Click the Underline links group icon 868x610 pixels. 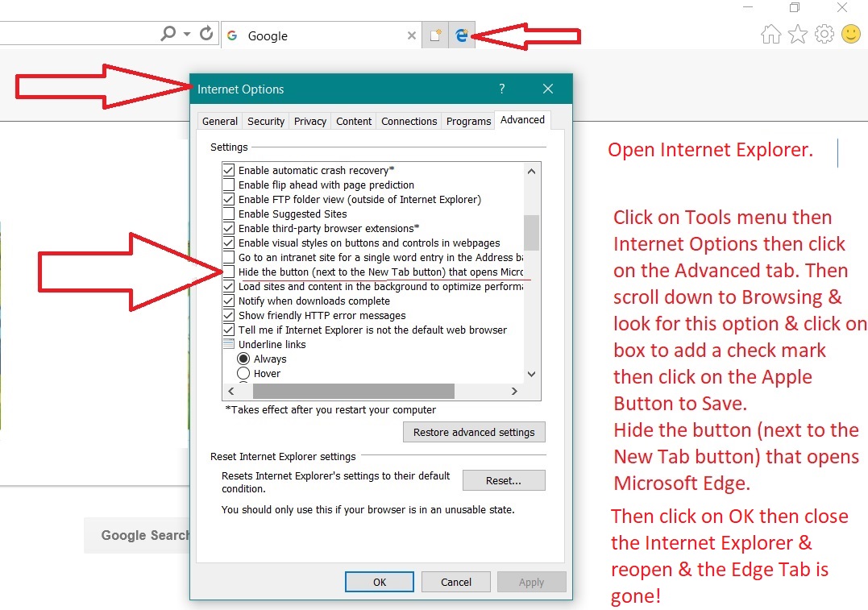[229, 344]
